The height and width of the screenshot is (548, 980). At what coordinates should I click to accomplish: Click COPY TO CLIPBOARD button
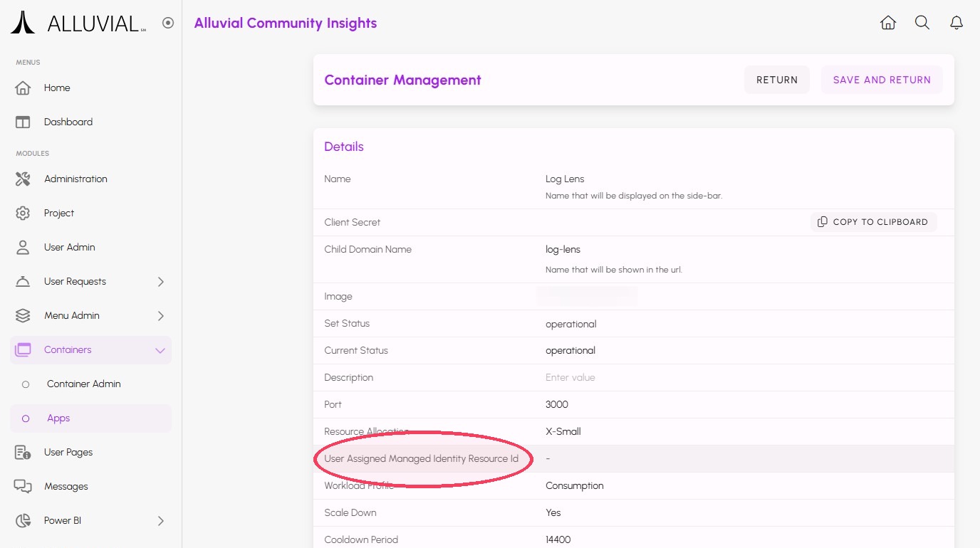[873, 222]
